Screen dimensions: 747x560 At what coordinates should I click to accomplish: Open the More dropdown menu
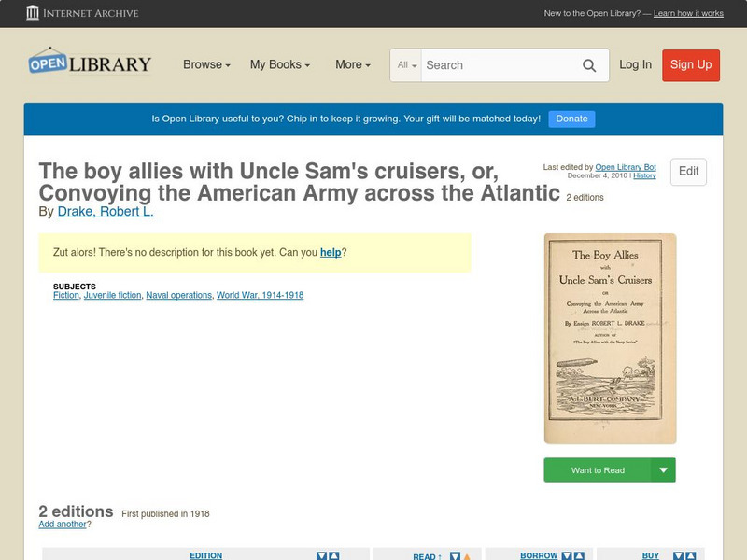point(352,65)
